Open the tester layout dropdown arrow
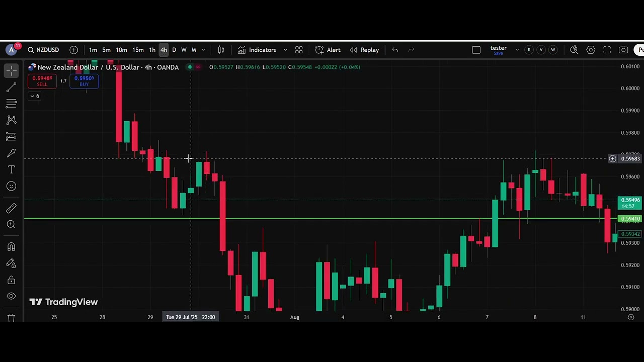The image size is (644, 362). click(517, 50)
